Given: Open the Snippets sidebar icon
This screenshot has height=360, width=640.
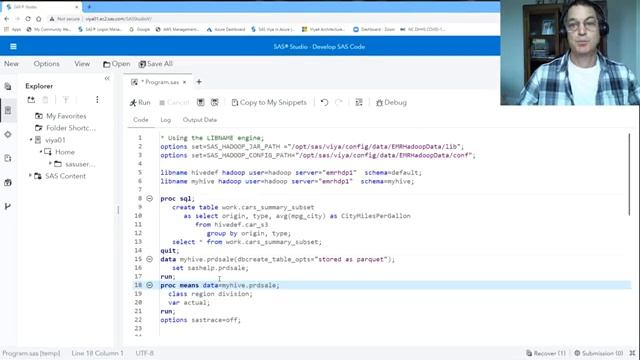Looking at the screenshot, I should click(x=8, y=158).
